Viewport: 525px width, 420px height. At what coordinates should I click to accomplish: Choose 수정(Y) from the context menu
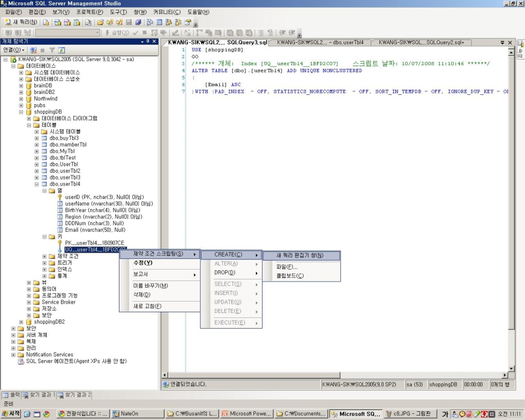(x=160, y=263)
